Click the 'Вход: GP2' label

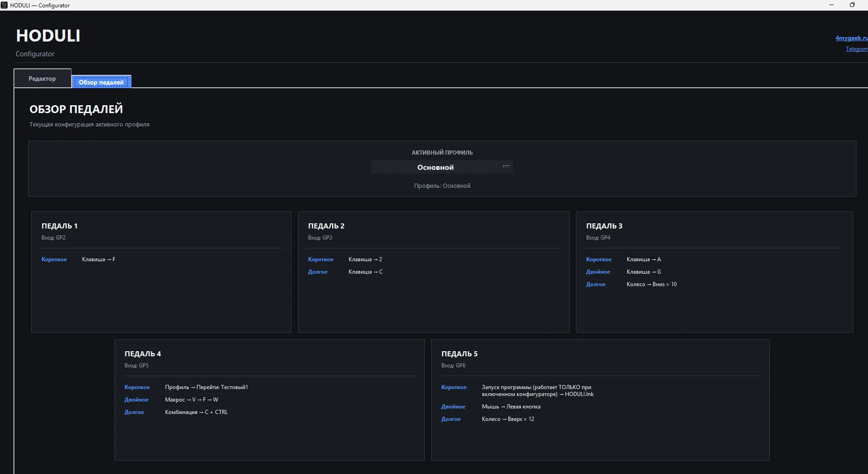tap(54, 238)
